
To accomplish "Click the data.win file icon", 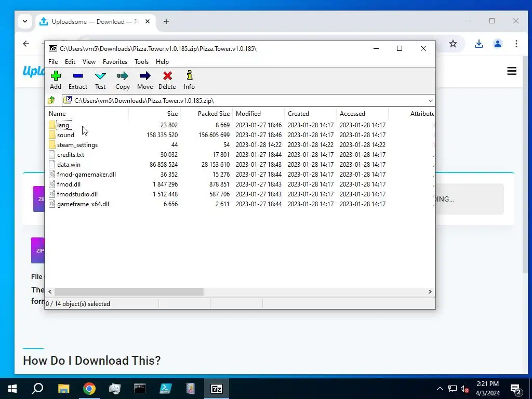I will click(52, 164).
